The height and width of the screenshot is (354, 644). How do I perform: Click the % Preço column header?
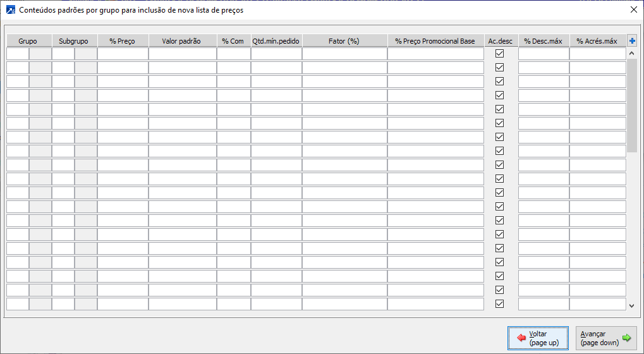click(x=123, y=40)
